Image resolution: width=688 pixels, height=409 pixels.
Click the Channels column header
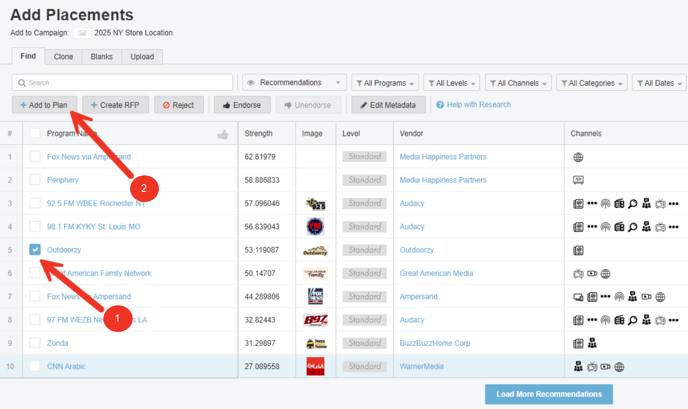click(586, 133)
